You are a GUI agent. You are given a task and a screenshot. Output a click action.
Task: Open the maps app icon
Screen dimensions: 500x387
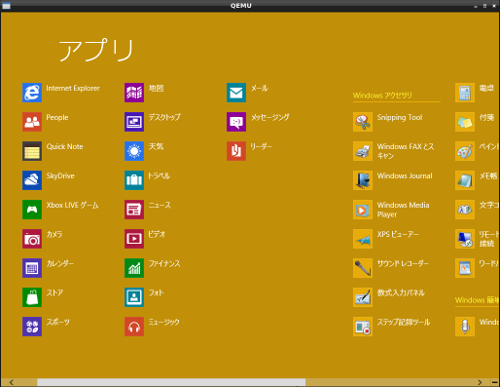click(x=134, y=92)
